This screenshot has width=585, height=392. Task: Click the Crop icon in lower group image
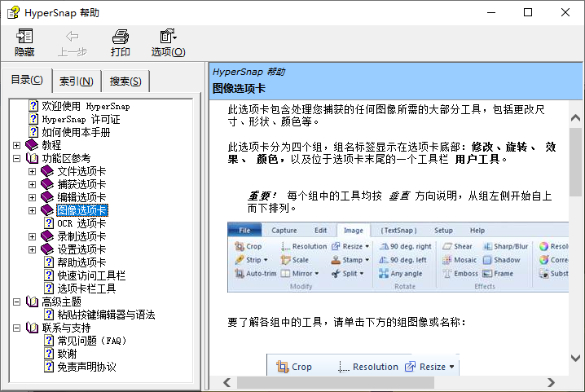283,367
